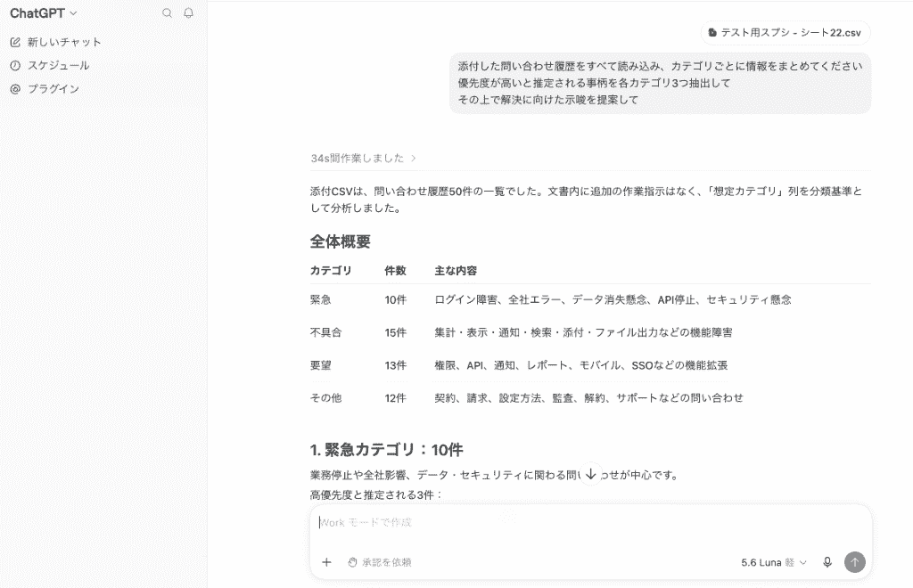Click the カテゴリ column header
The image size is (913, 588).
tap(331, 271)
